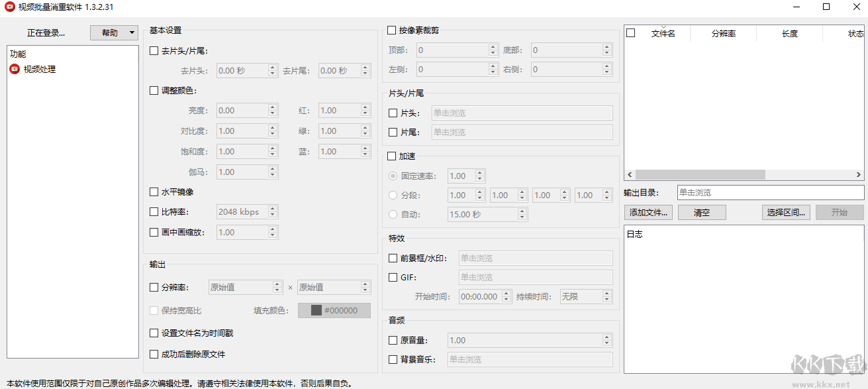868x389 pixels.
Task: Click the 添加文件 button
Action: pyautogui.click(x=647, y=212)
